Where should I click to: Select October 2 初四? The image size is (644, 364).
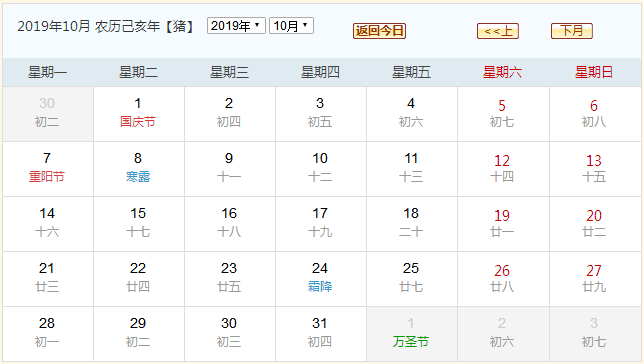pos(230,114)
